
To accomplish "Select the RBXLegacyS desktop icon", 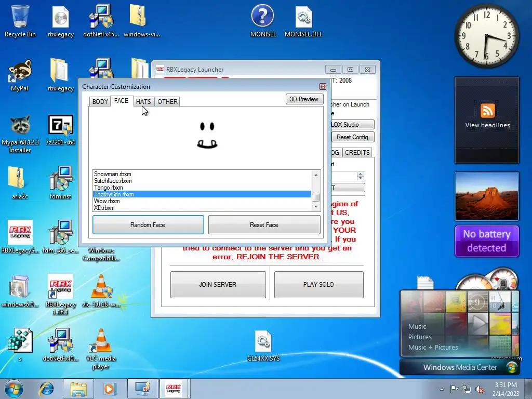I will pyautogui.click(x=20, y=237).
